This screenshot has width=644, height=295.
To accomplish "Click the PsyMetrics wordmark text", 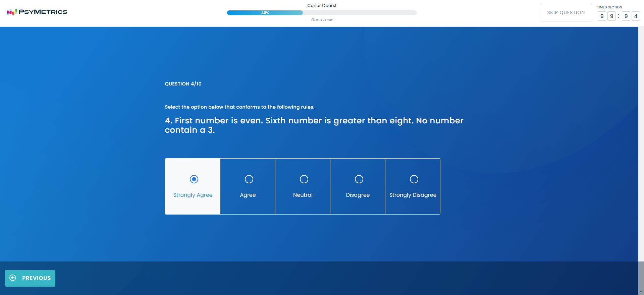I will (43, 12).
